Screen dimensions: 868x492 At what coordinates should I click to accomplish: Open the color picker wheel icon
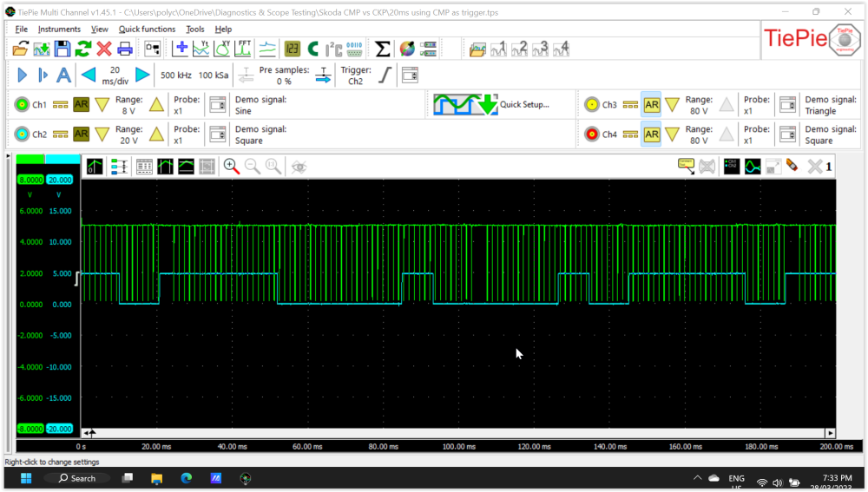[x=407, y=49]
